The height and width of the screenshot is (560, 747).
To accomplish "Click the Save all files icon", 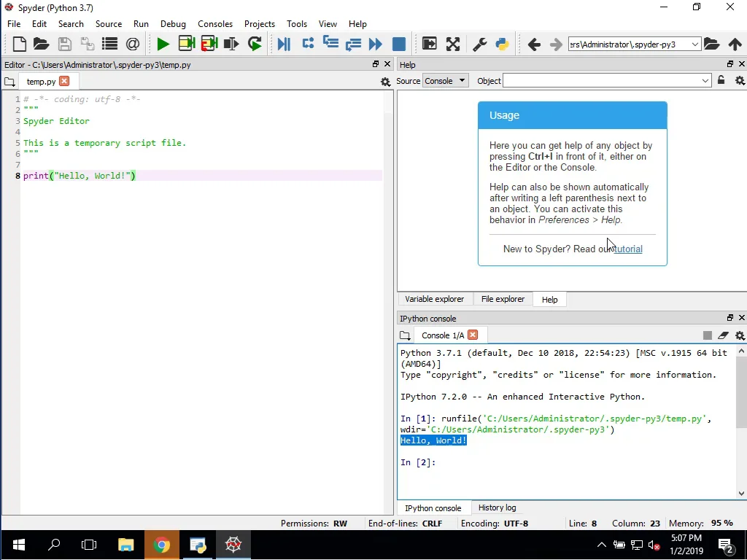I will (88, 44).
